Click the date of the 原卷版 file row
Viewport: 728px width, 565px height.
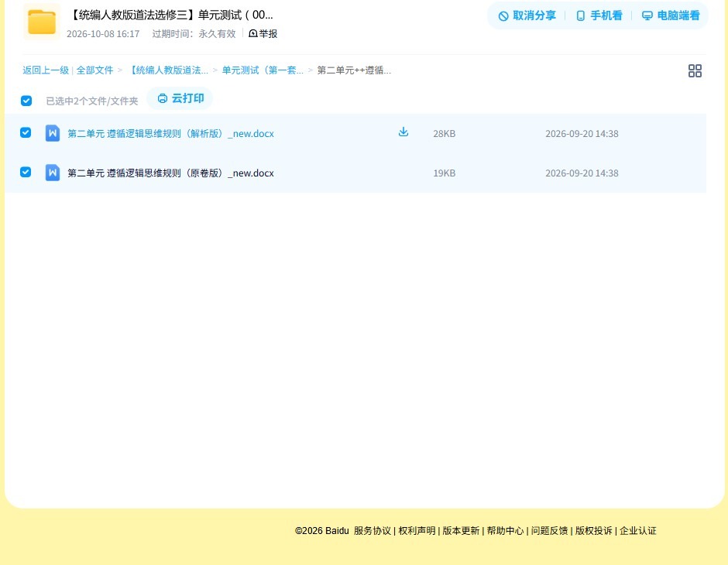click(x=582, y=173)
